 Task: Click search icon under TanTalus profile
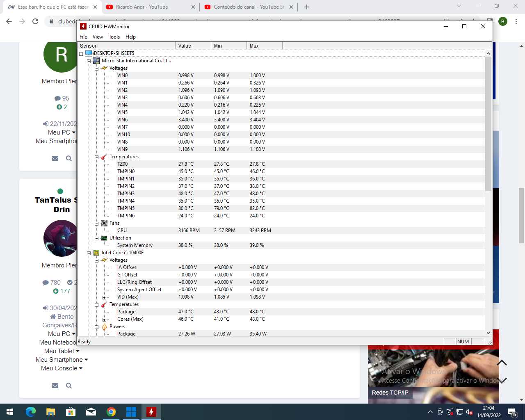click(x=69, y=386)
